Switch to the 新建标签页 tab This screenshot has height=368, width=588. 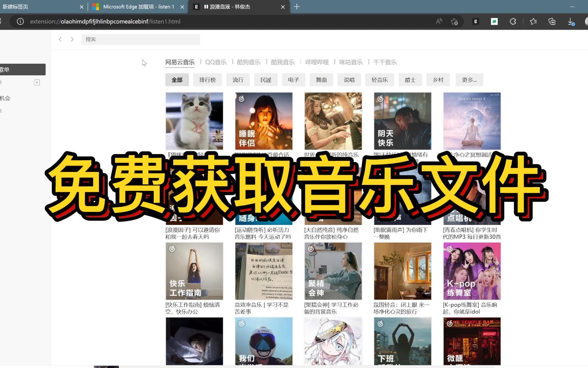pyautogui.click(x=39, y=7)
